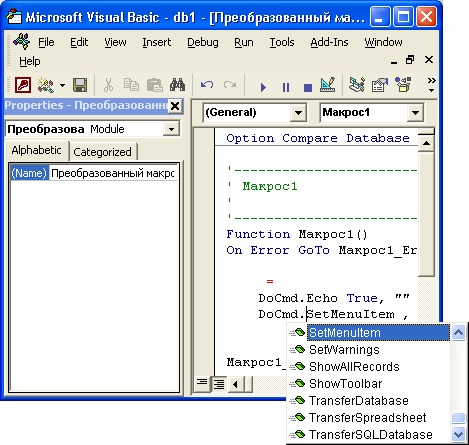Switch to the Alphabetic tab
The width and height of the screenshot is (469, 445).
pos(36,150)
